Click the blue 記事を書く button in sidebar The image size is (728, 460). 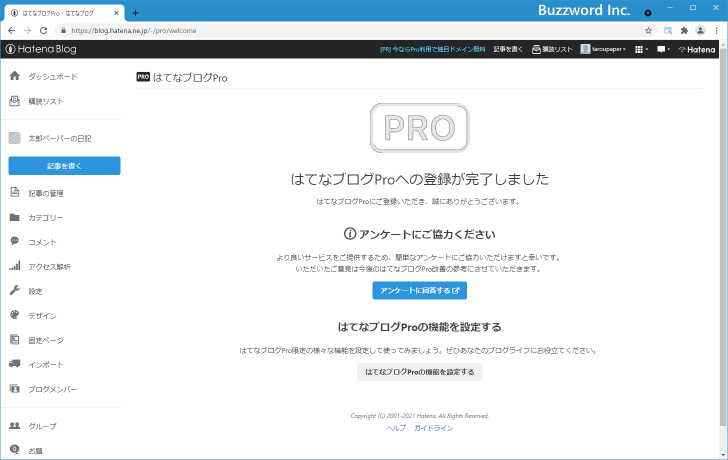[x=65, y=166]
